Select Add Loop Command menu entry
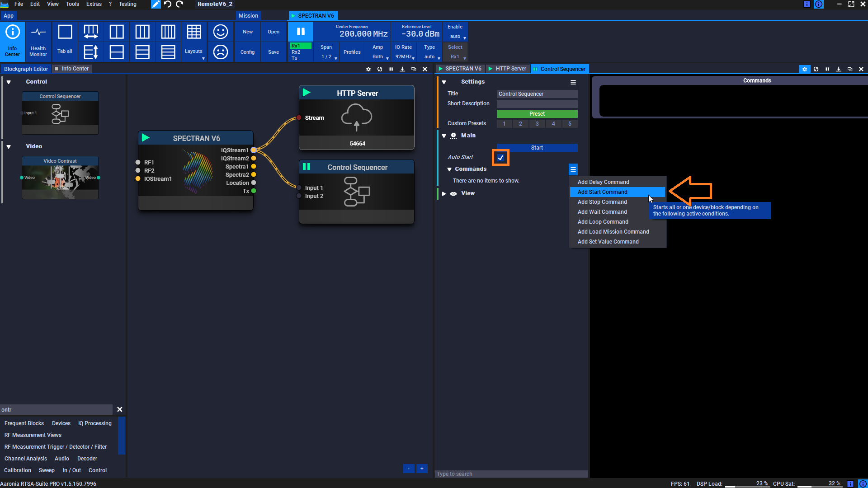 [618, 222]
